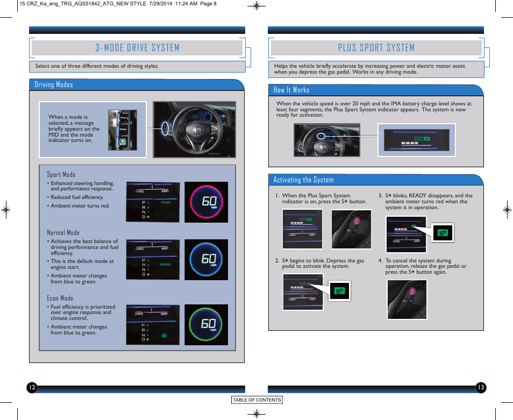The height and width of the screenshot is (420, 513).
Task: Open the steering wheel photo in Driving Modes
Action: [x=194, y=130]
